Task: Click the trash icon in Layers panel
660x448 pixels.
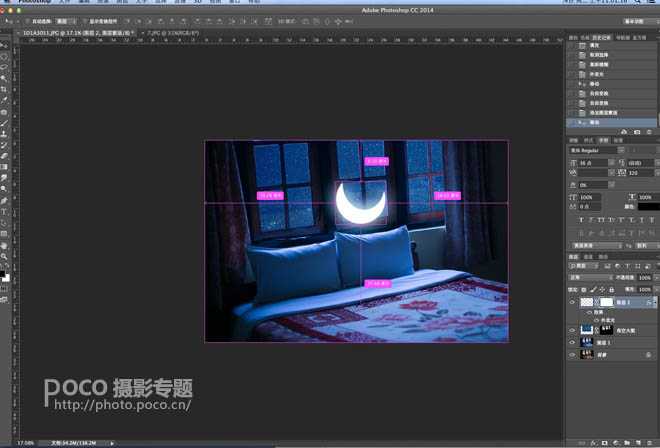Action: (649, 443)
